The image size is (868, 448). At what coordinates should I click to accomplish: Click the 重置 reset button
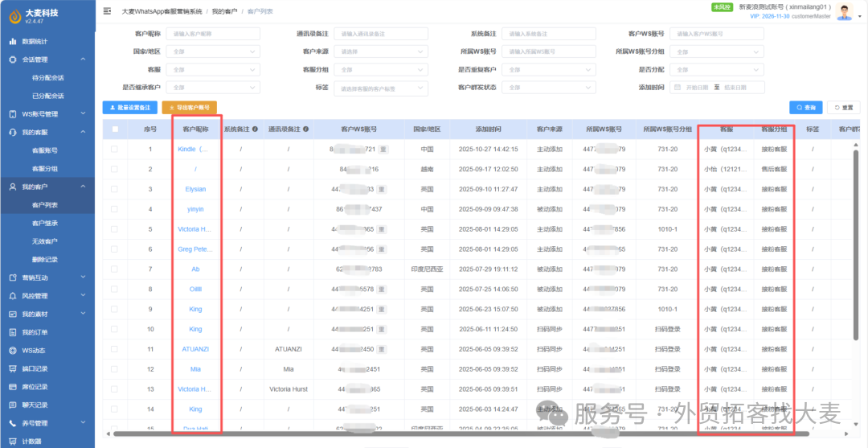[x=844, y=108]
